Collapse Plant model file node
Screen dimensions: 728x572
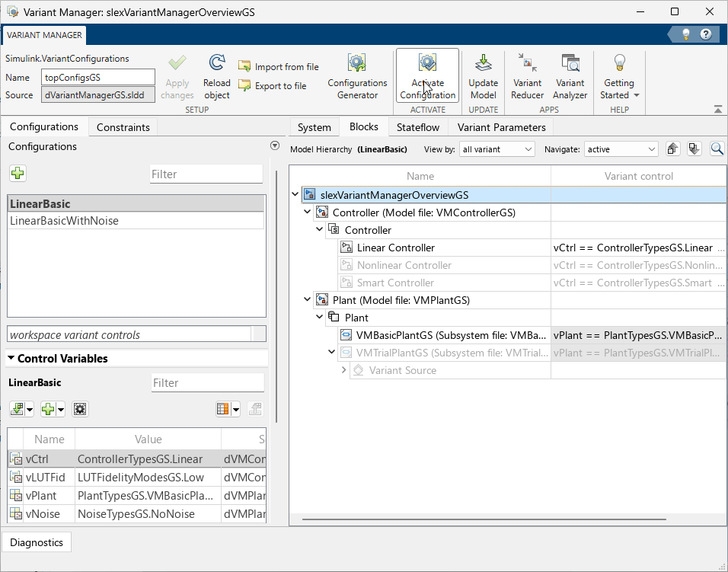(308, 300)
